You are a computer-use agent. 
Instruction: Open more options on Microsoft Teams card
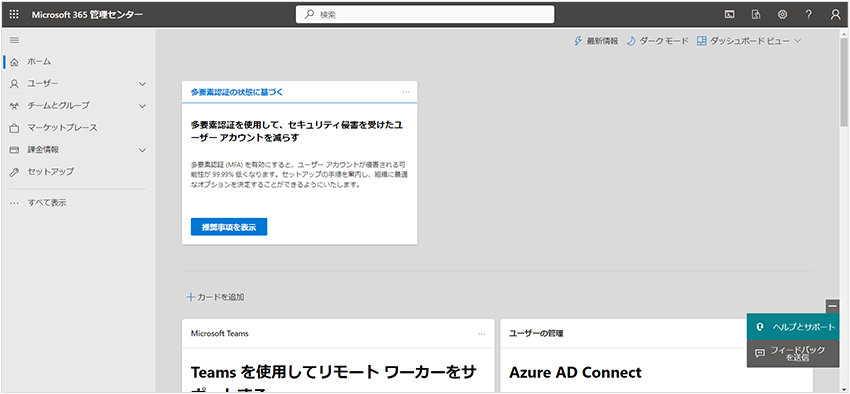482,334
